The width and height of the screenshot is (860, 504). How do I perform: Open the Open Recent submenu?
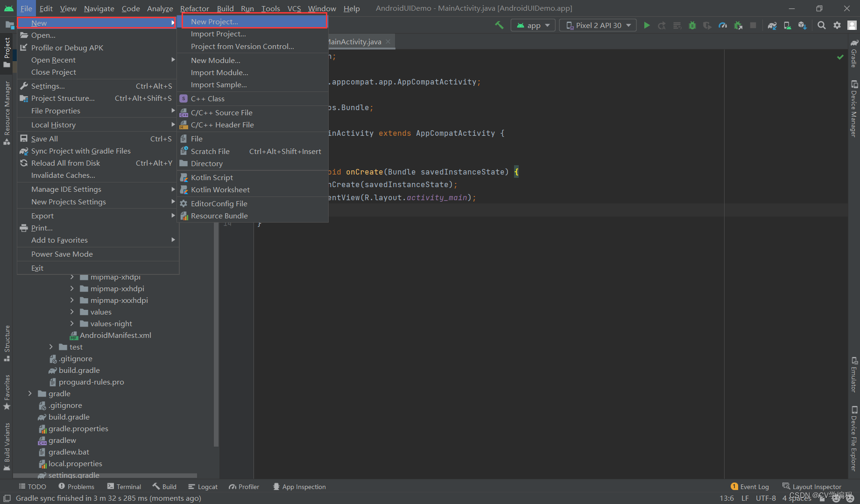point(97,60)
